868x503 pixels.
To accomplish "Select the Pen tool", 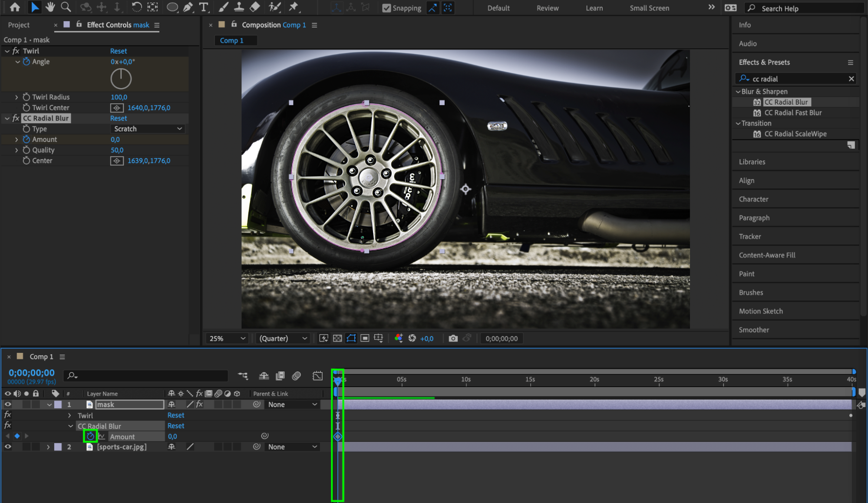I will [188, 7].
